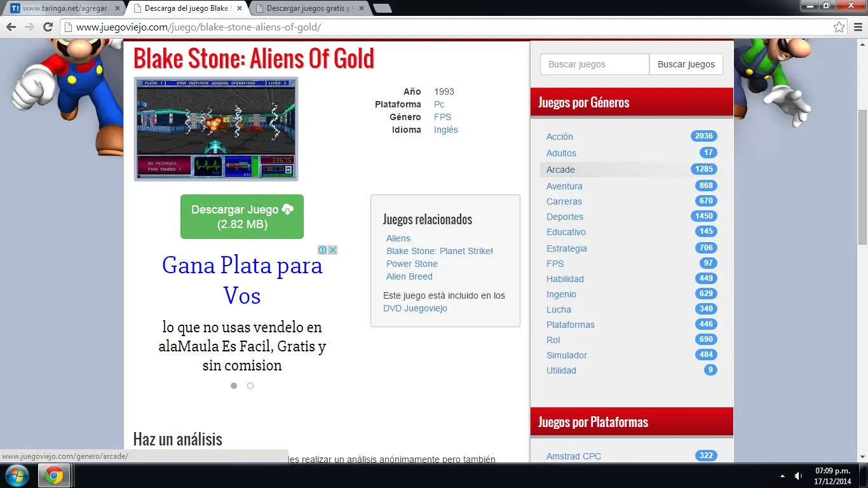
Task: Open 'Blake Stone: Planet Strike!' link
Action: pos(440,251)
